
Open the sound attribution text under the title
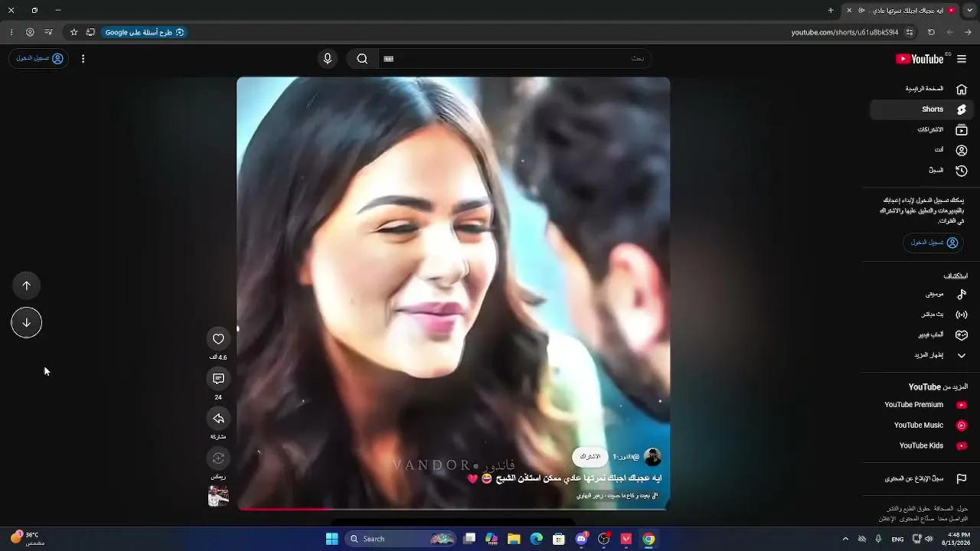tap(617, 496)
